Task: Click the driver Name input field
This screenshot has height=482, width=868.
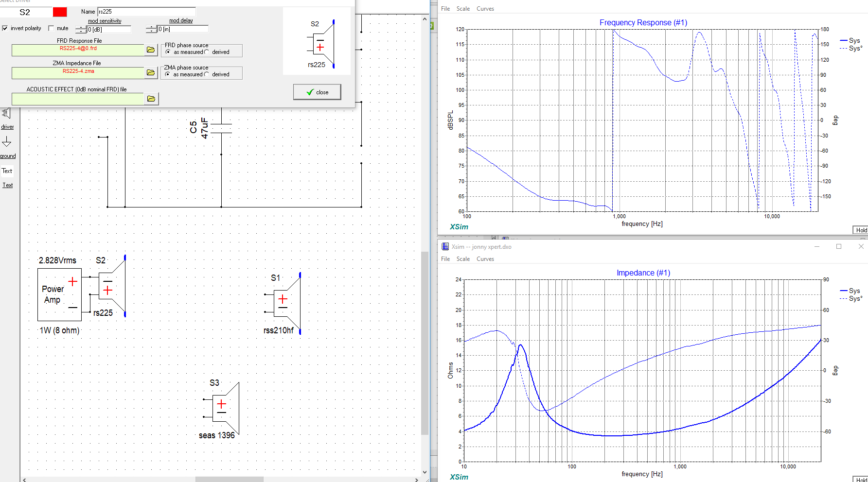Action: pyautogui.click(x=146, y=12)
